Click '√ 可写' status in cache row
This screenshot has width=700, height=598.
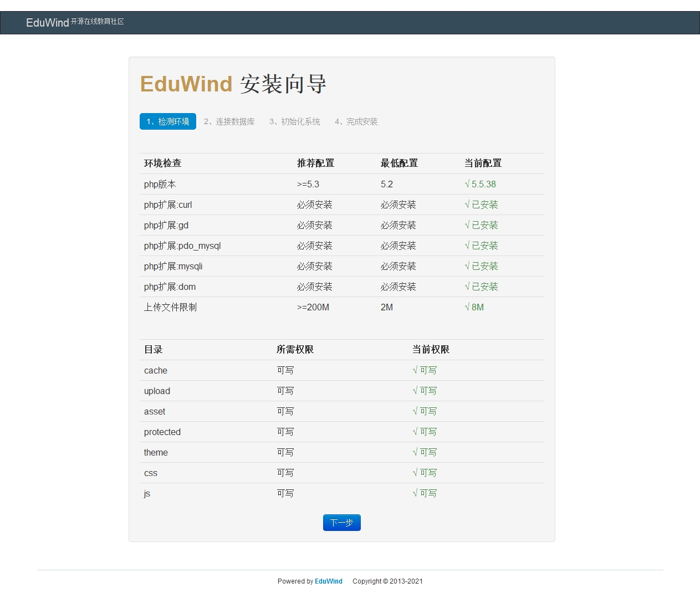coord(425,370)
